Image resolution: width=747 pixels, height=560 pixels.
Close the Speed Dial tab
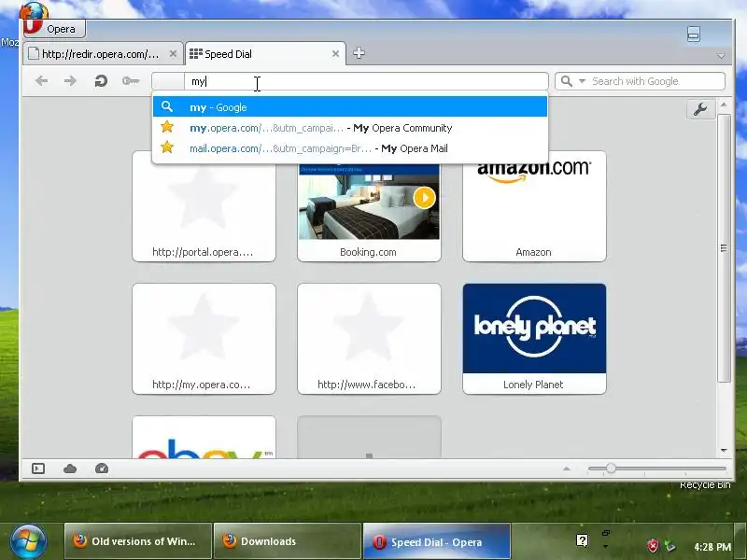335,54
